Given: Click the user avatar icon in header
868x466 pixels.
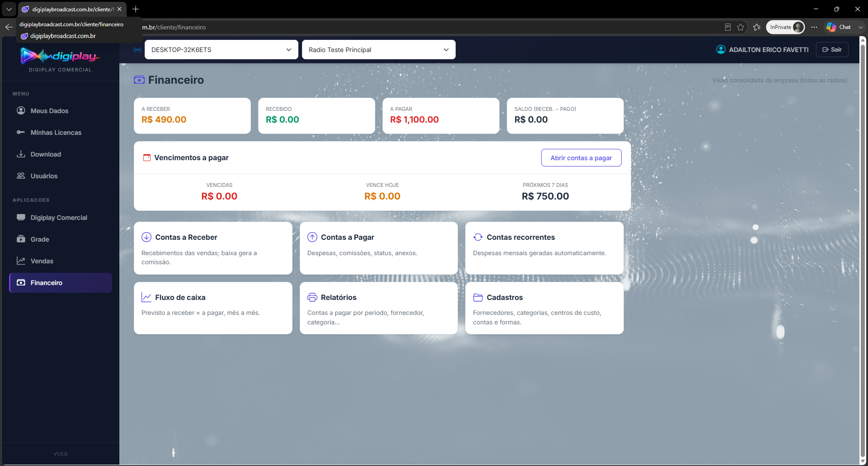Looking at the screenshot, I should (x=721, y=49).
